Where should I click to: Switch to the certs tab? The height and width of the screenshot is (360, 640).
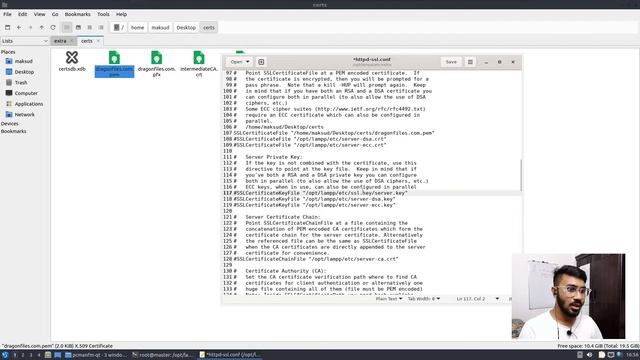(87, 41)
